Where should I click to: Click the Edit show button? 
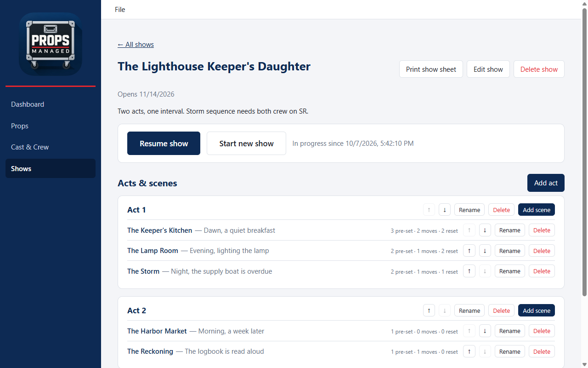click(488, 69)
